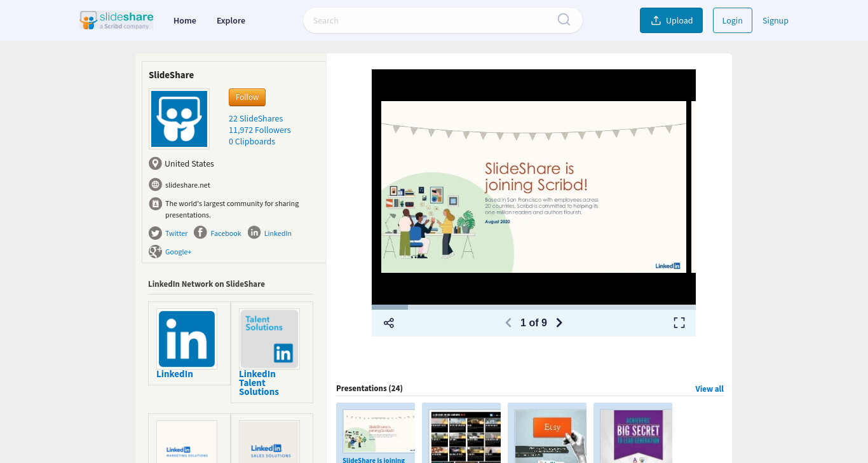The height and width of the screenshot is (463, 868).
Task: Open the dark grid presentation thumbnail
Action: pos(465,436)
